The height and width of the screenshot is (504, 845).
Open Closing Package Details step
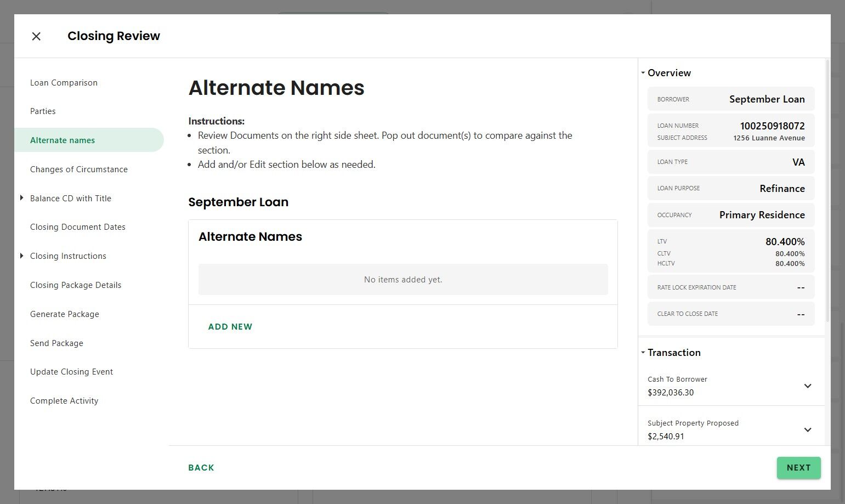click(x=76, y=285)
